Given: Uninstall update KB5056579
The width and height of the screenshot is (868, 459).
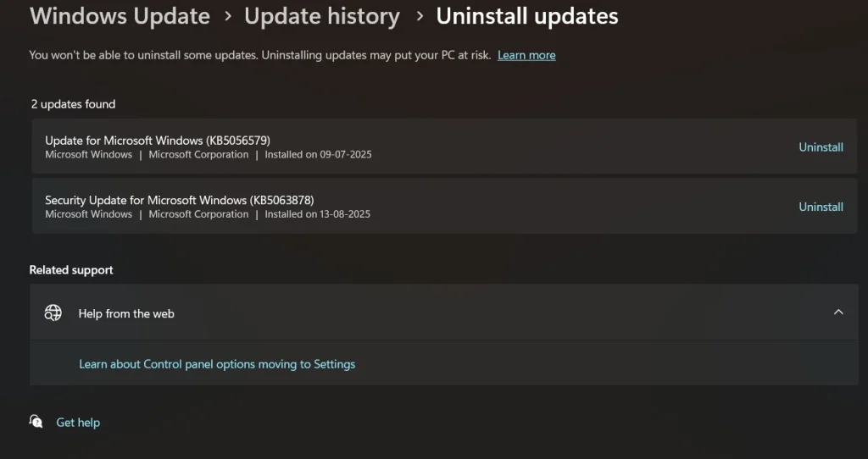Looking at the screenshot, I should pyautogui.click(x=821, y=147).
